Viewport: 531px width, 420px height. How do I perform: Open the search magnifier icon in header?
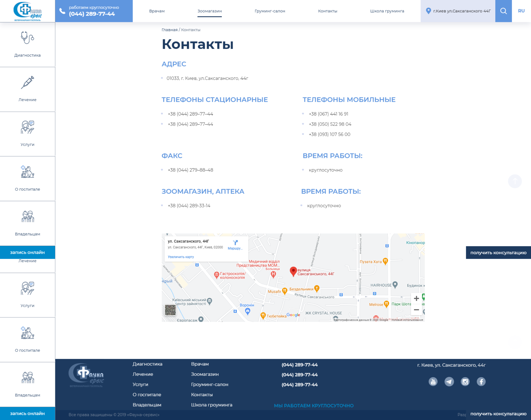click(x=503, y=11)
